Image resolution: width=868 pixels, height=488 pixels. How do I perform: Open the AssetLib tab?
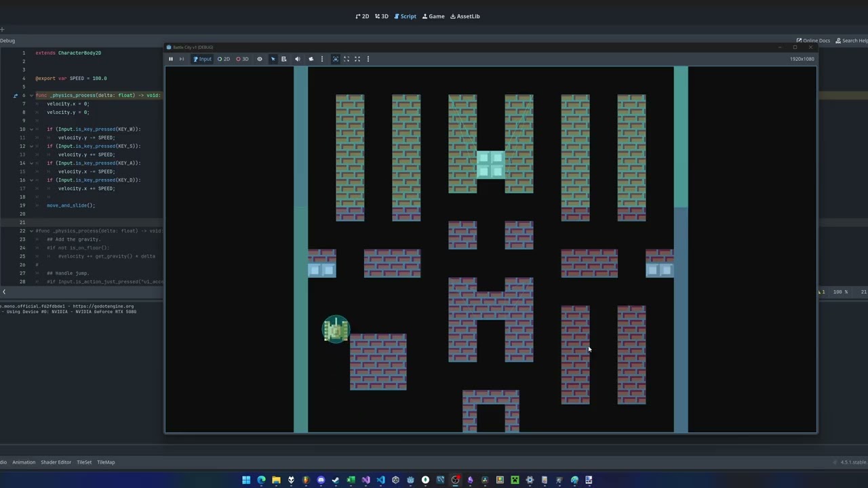(465, 16)
